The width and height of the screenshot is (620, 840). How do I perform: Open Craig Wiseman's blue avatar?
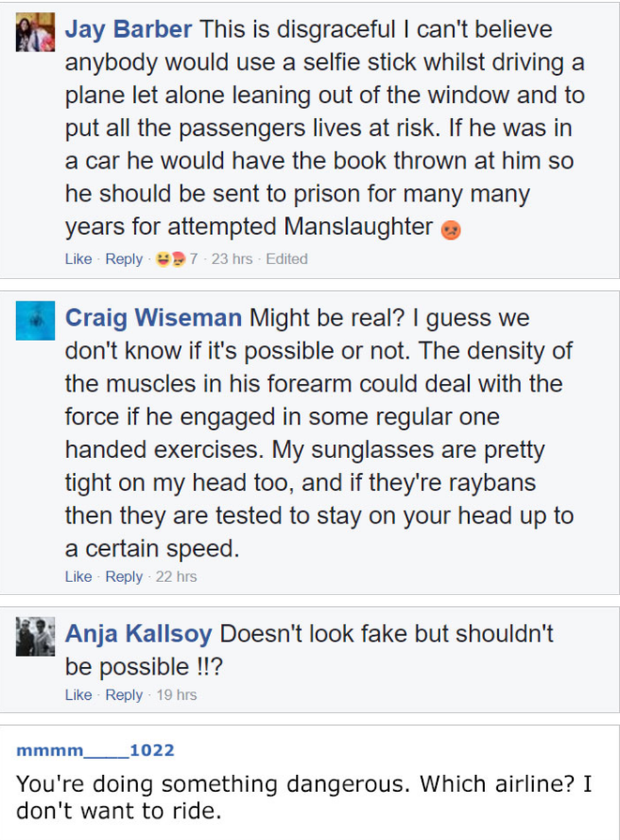click(x=35, y=320)
